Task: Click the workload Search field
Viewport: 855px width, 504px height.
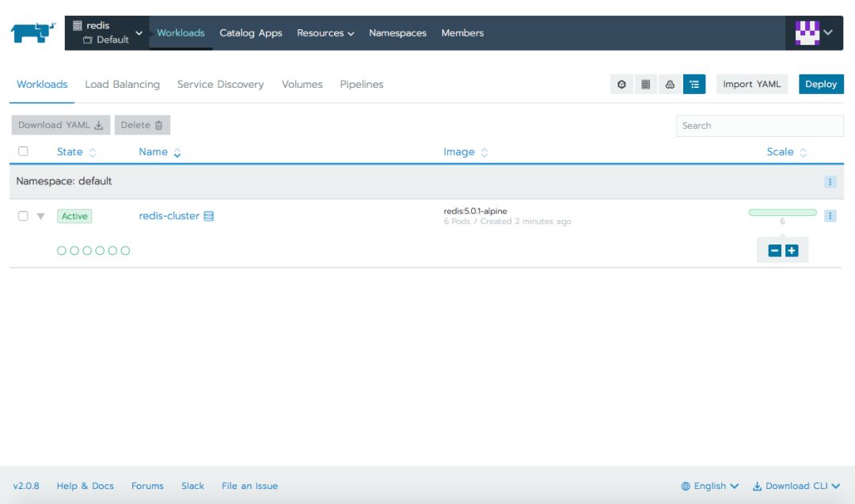Action: [x=759, y=126]
